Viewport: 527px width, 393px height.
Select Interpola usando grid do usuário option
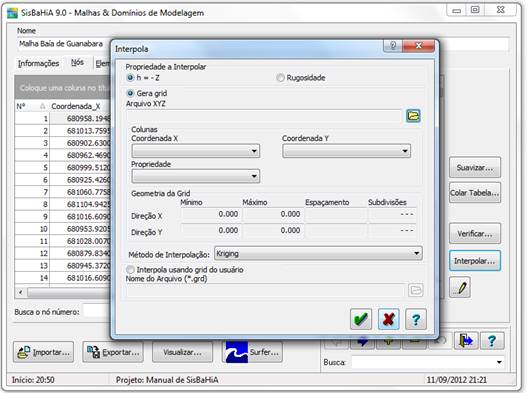coord(130,270)
